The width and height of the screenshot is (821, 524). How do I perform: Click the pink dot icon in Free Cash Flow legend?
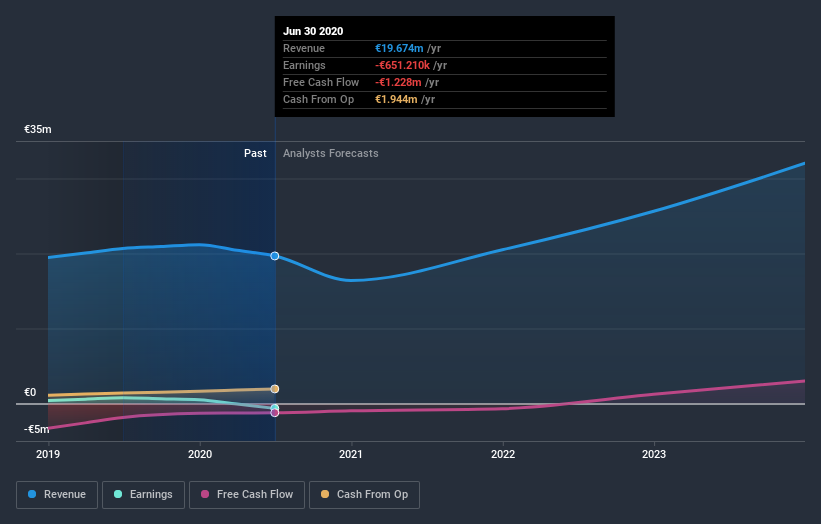pos(205,494)
